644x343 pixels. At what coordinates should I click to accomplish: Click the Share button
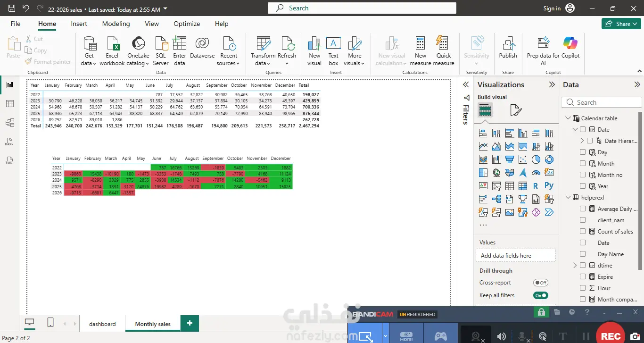621,24
